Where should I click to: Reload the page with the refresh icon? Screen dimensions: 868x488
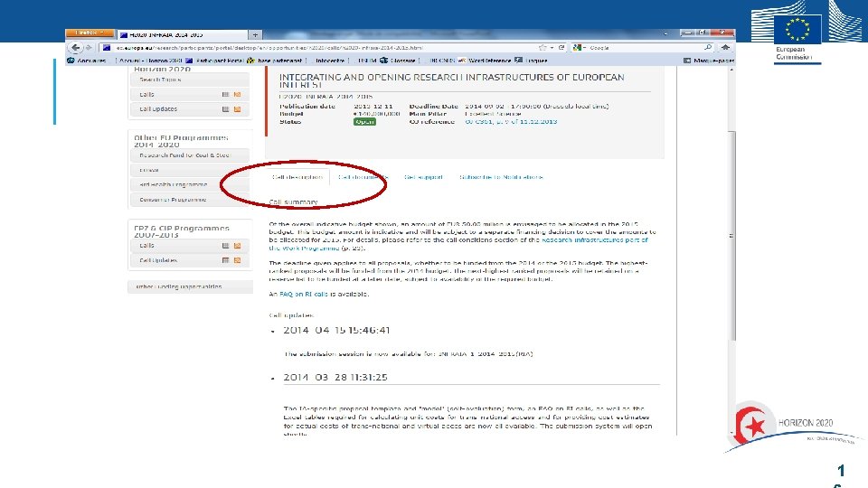click(x=561, y=48)
